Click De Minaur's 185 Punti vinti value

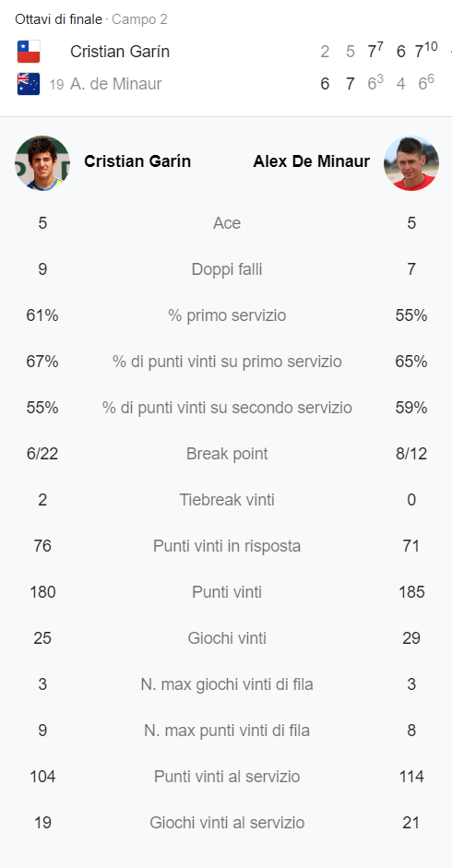(411, 592)
